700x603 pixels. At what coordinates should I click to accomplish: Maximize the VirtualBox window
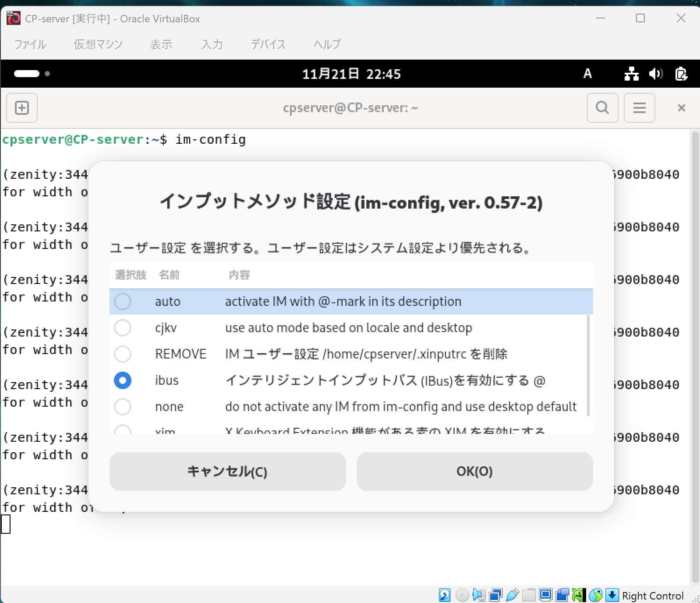[x=640, y=18]
